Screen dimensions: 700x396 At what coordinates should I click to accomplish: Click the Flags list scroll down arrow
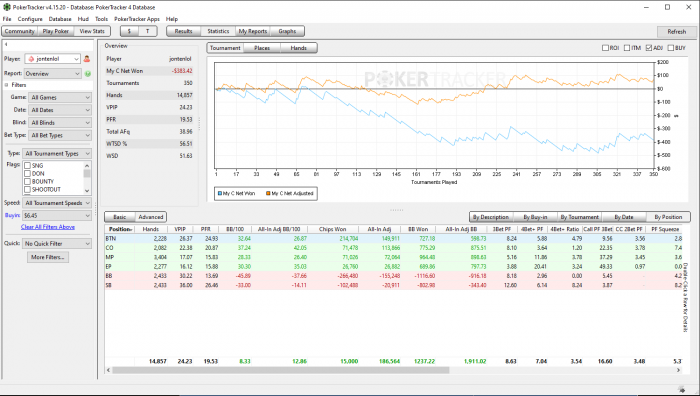(87, 191)
